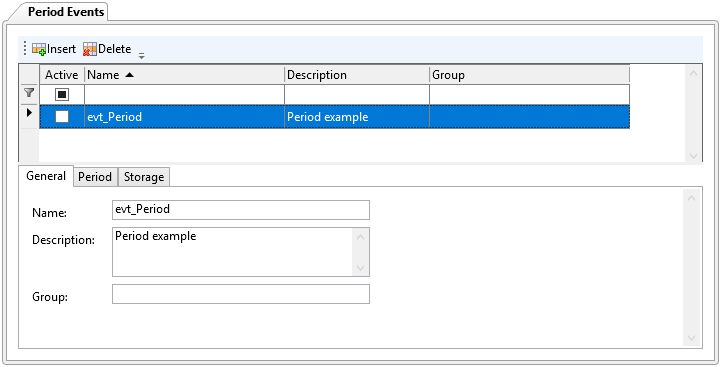Sort by the Name column header
The width and height of the screenshot is (720, 367).
tap(185, 75)
